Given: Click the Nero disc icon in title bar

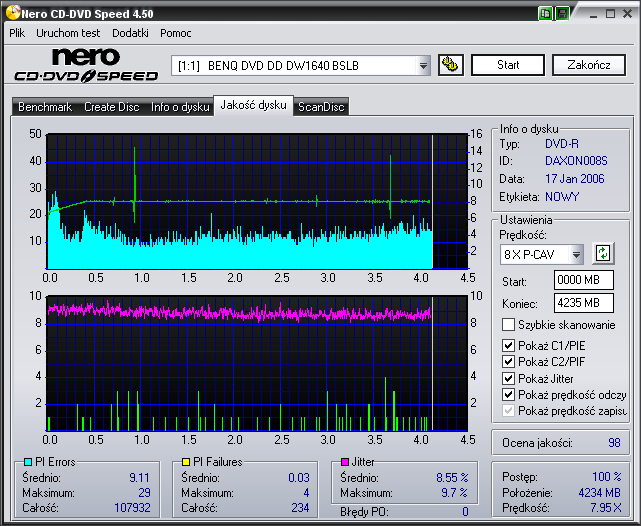Looking at the screenshot, I should (13, 12).
